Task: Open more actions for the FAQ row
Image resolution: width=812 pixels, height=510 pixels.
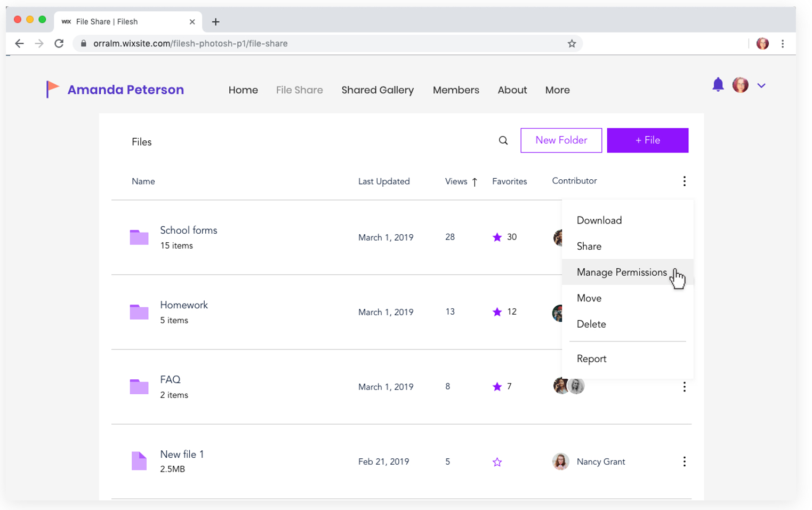Action: [x=684, y=387]
